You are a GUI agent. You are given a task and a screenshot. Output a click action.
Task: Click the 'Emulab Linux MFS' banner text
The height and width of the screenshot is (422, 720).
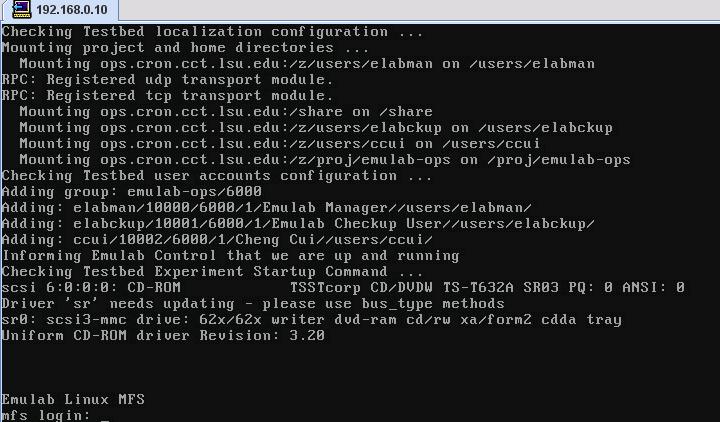point(73,399)
